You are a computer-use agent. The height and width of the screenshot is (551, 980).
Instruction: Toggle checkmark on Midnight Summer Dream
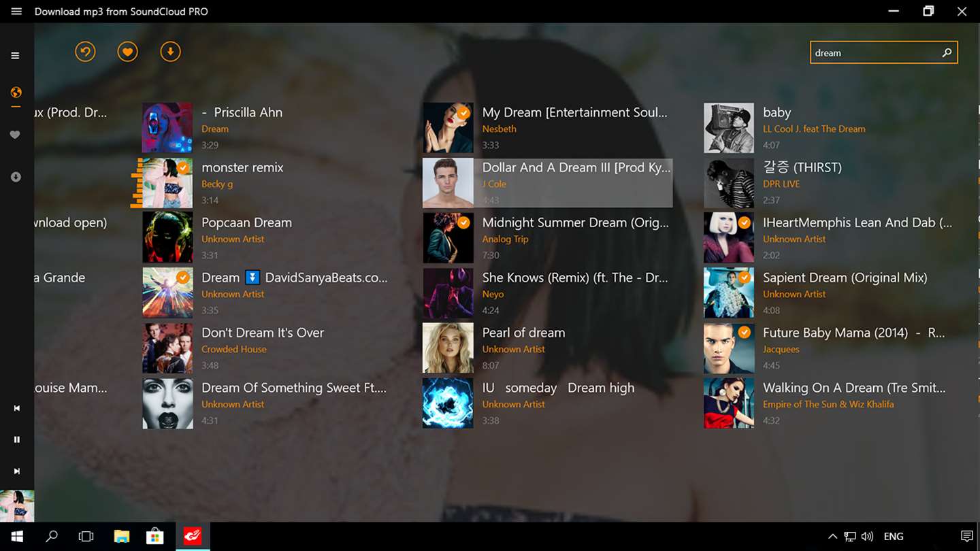coord(463,222)
